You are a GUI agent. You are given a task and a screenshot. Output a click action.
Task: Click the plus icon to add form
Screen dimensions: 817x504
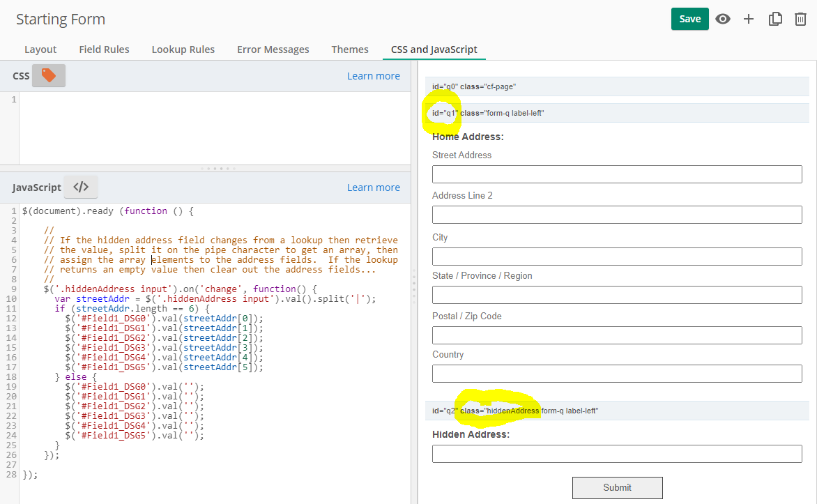point(749,20)
